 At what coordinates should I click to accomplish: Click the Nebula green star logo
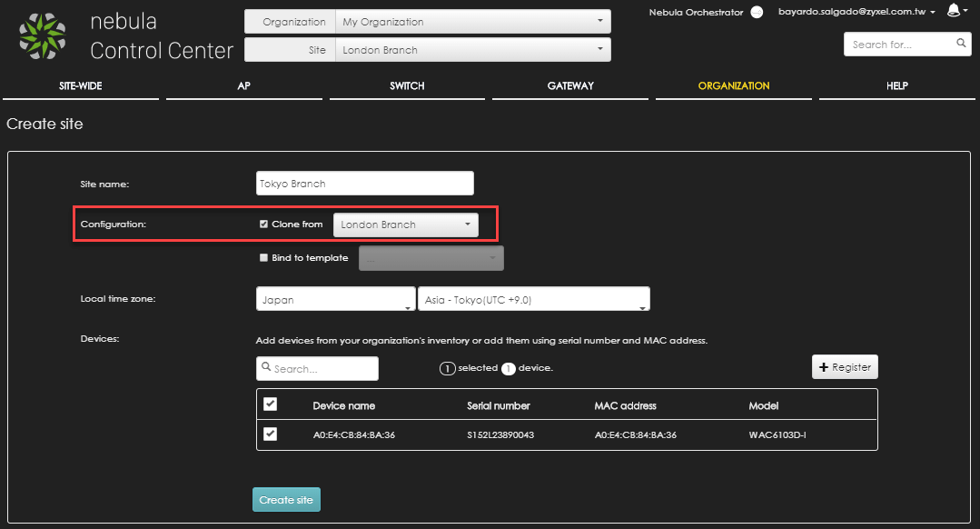(x=42, y=36)
